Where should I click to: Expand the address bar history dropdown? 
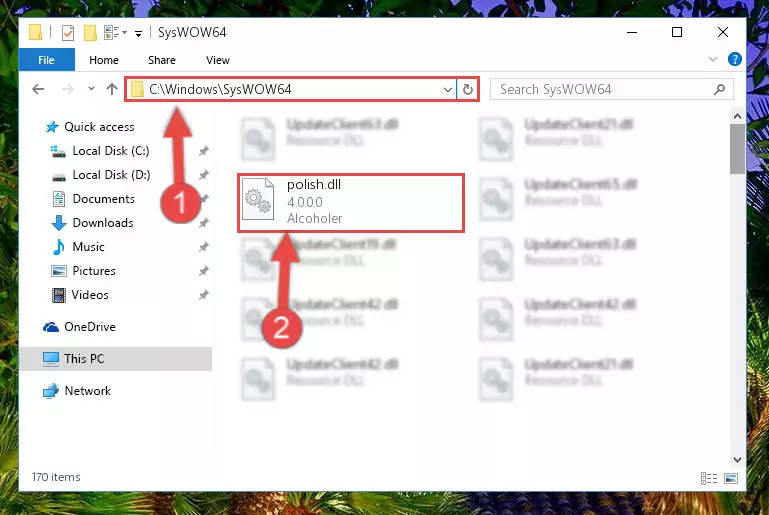447,89
